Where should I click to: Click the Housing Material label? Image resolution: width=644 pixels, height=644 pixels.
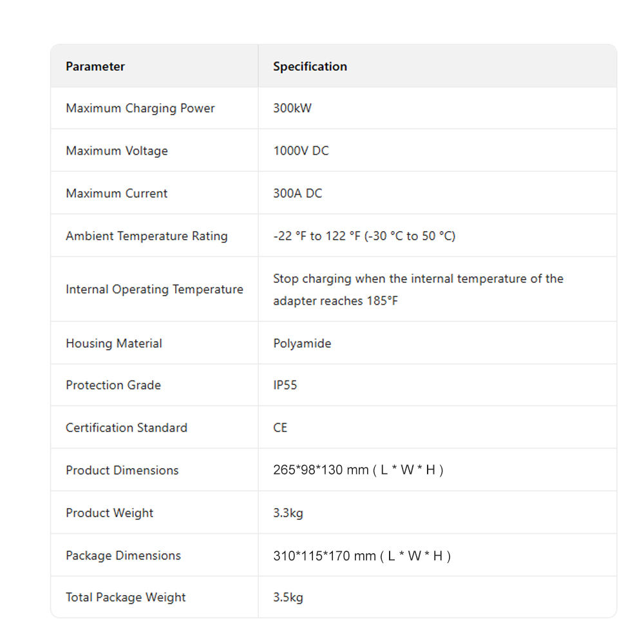pos(114,343)
